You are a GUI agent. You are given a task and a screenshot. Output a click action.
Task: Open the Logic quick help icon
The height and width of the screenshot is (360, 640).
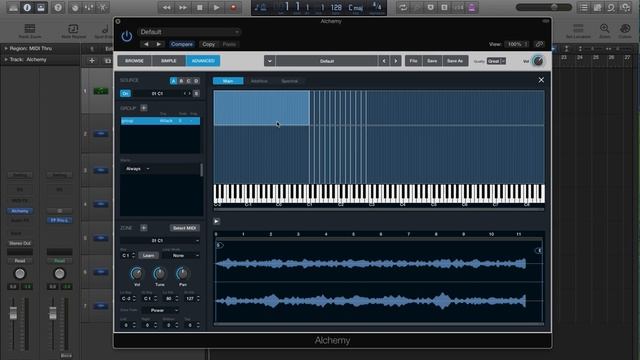(58, 7)
